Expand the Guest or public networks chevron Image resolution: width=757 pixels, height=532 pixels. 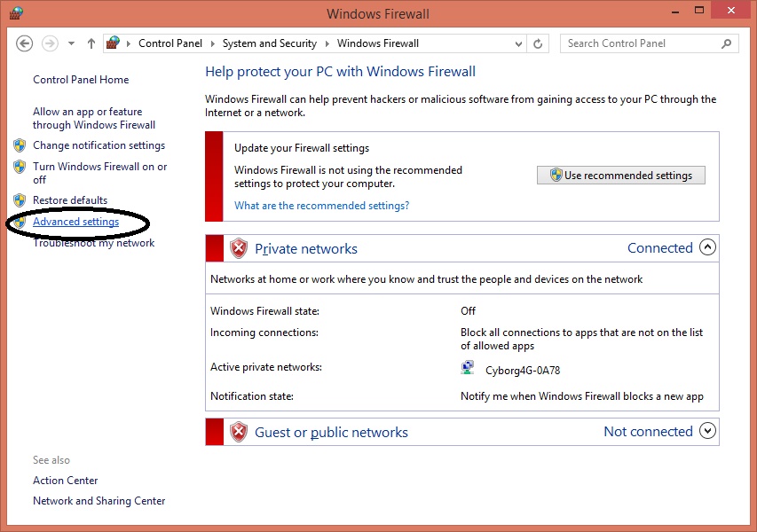[x=708, y=431]
